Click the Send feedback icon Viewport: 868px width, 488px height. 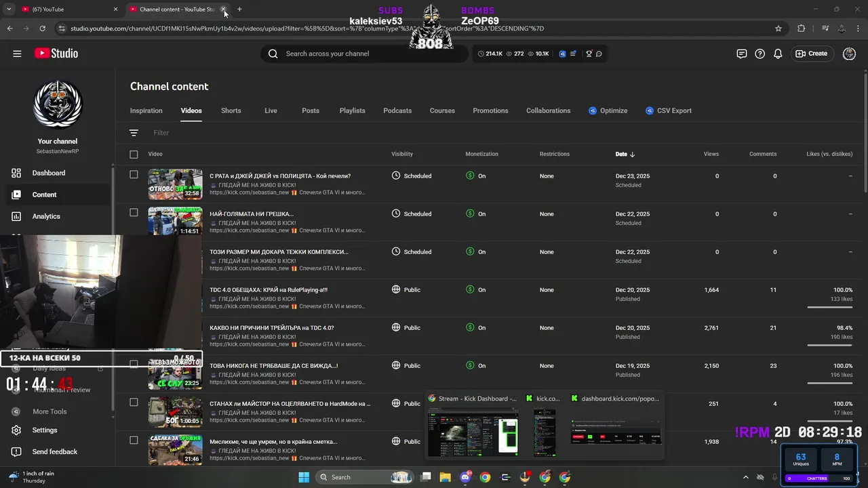[x=16, y=452]
